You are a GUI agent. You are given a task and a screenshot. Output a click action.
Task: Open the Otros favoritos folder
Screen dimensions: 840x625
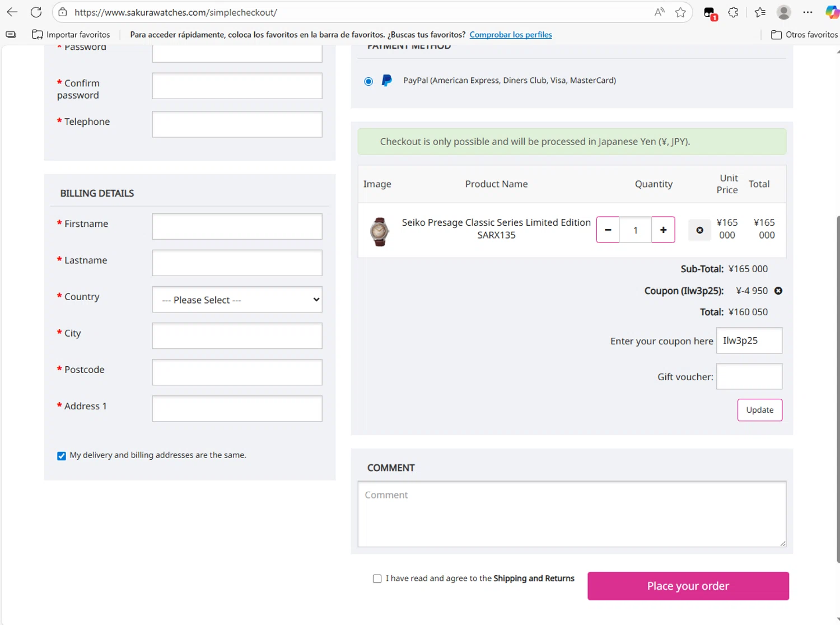(x=804, y=35)
